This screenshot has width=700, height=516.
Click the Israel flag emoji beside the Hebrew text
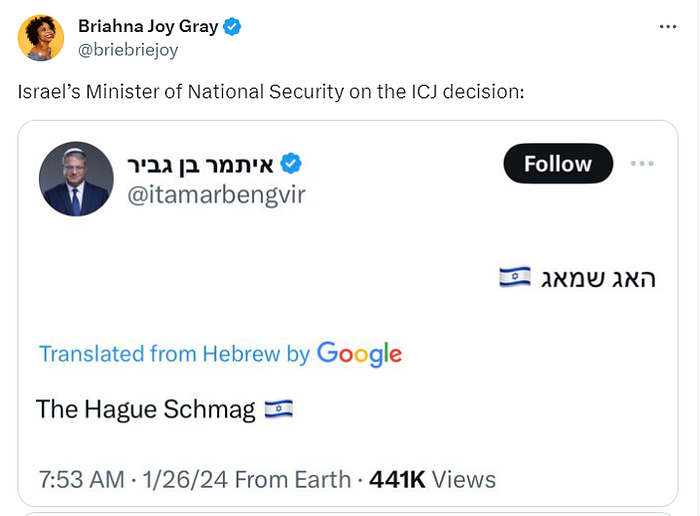(515, 277)
